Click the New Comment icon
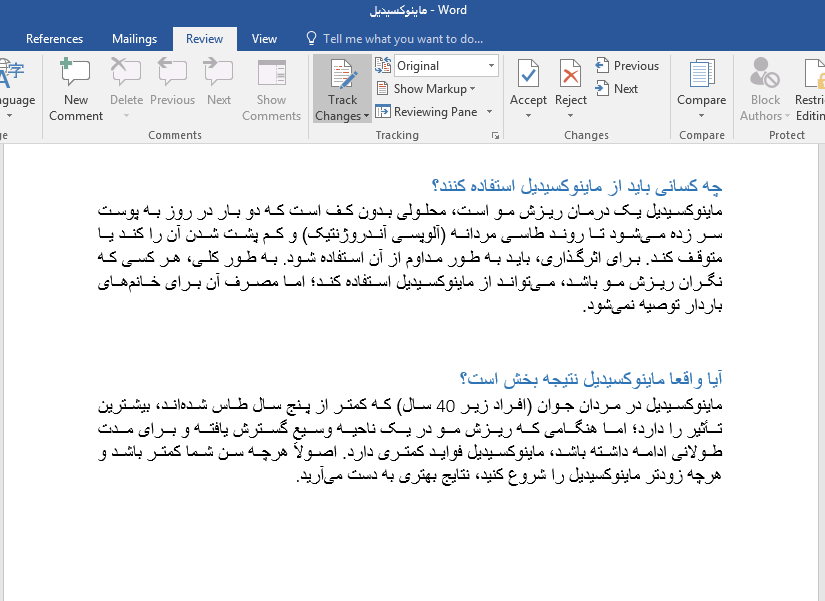Screen dimensions: 825x601 click(x=75, y=72)
